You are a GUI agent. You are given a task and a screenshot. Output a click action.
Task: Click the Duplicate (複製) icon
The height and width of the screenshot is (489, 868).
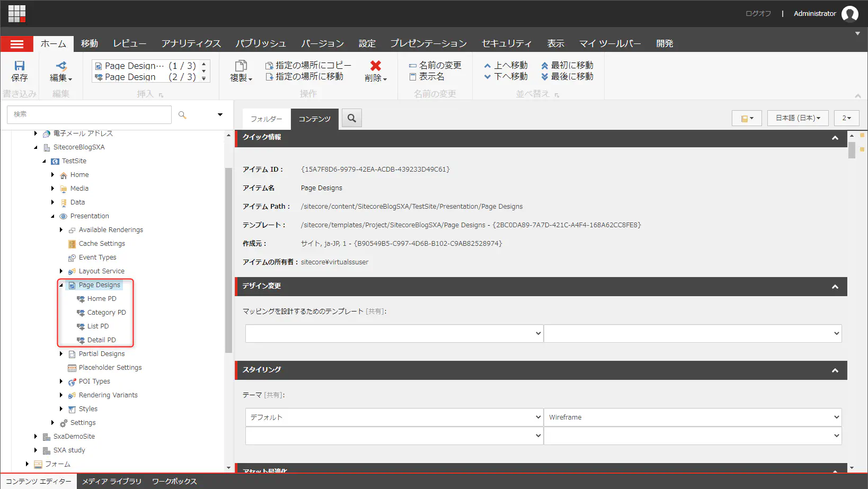[x=241, y=66]
